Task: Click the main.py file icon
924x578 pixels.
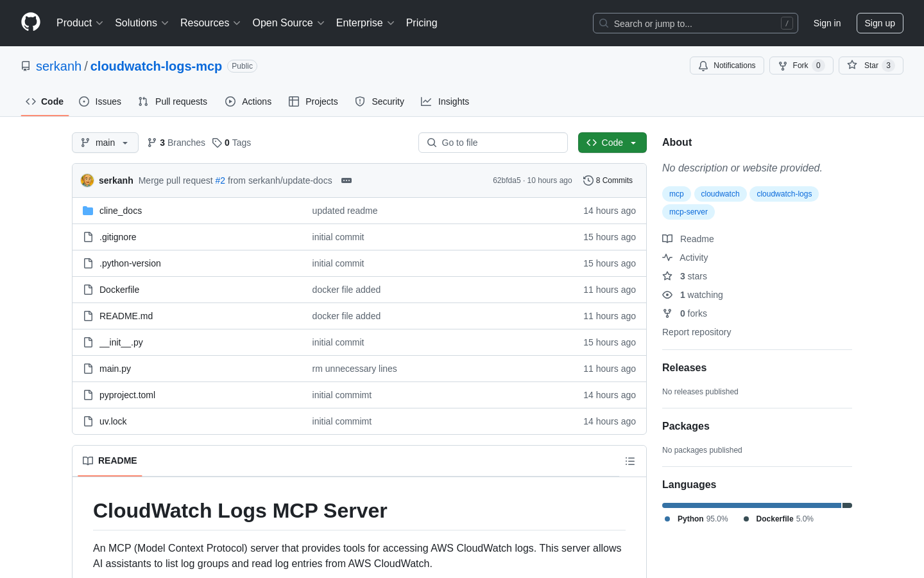Action: 88,369
